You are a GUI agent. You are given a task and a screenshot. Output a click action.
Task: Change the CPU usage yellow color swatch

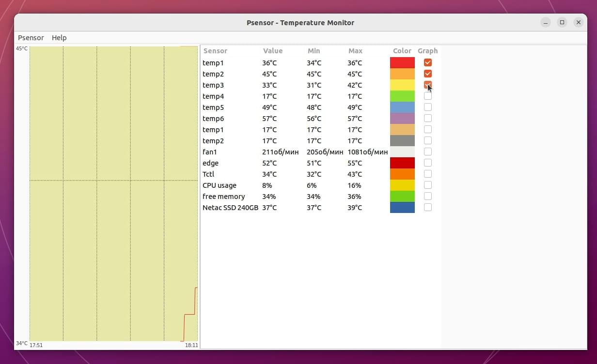pos(402,185)
